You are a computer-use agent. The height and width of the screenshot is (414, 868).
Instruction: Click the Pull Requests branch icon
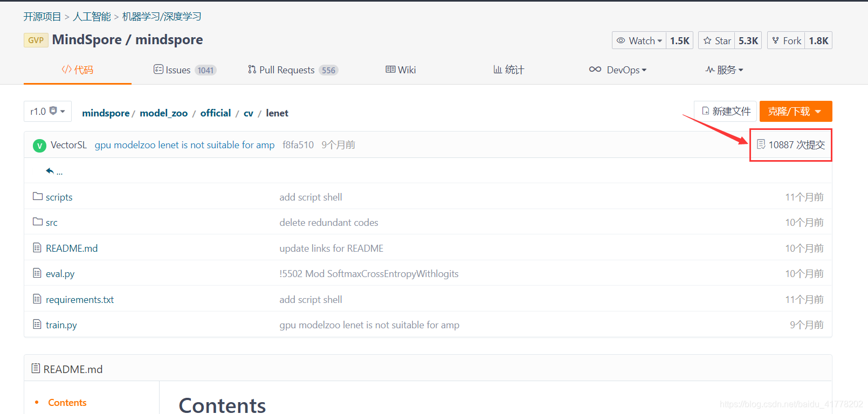(252, 69)
